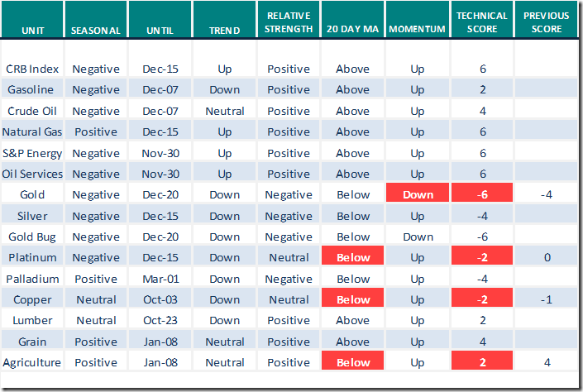Viewport: 583px width, 392px height.
Task: Select the Agriculture row label
Action: tap(33, 362)
